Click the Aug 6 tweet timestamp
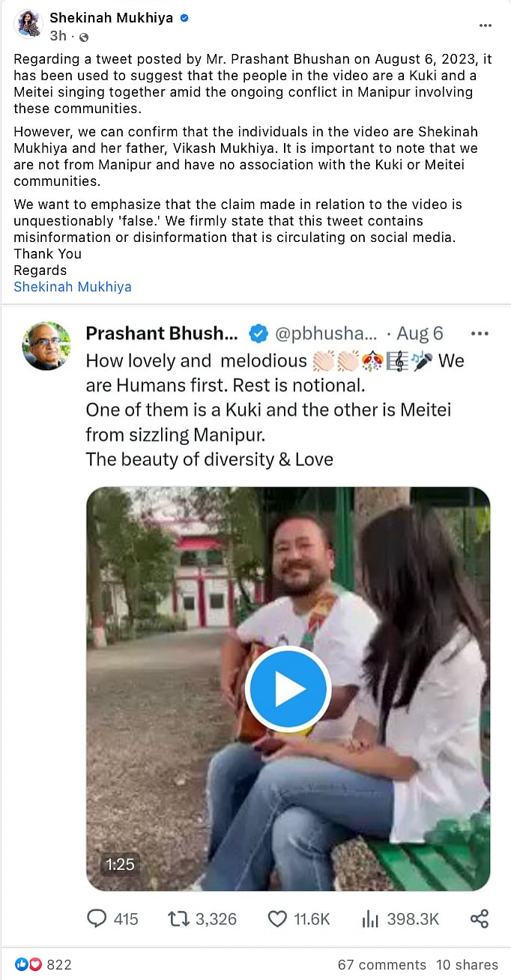Viewport: 511px width, 980px height. coord(420,333)
